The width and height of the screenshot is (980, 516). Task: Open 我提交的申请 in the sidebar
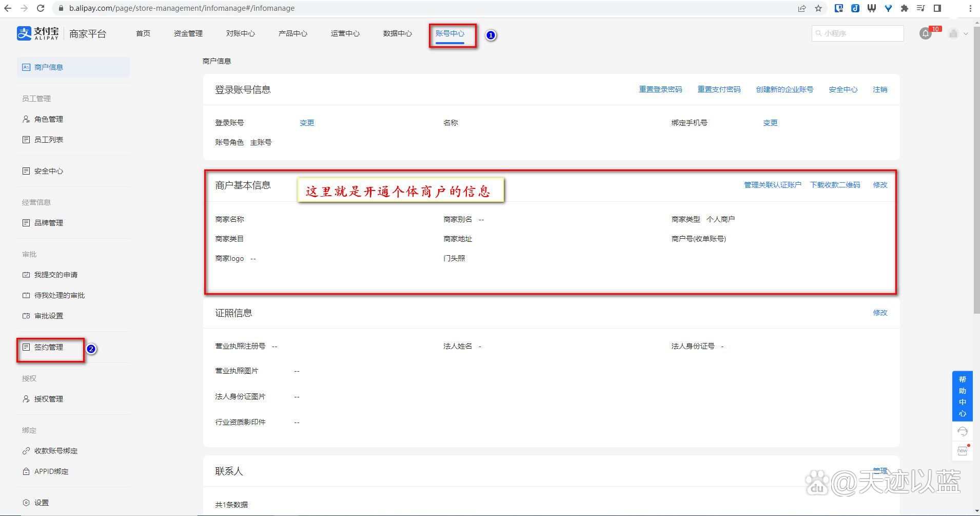tap(56, 275)
